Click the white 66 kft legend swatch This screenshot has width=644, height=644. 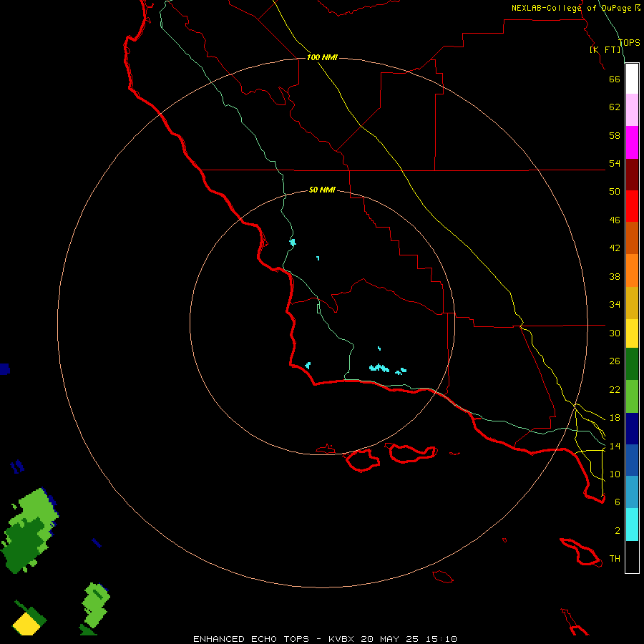coord(632,79)
